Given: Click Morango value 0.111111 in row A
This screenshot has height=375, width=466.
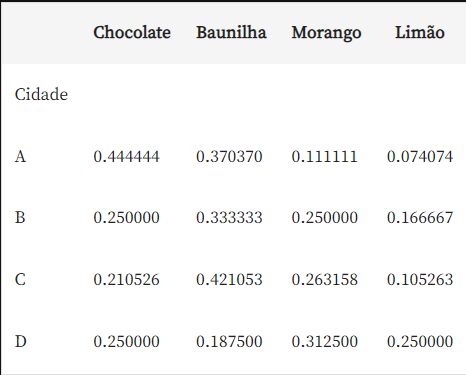Looking at the screenshot, I should tap(325, 157).
